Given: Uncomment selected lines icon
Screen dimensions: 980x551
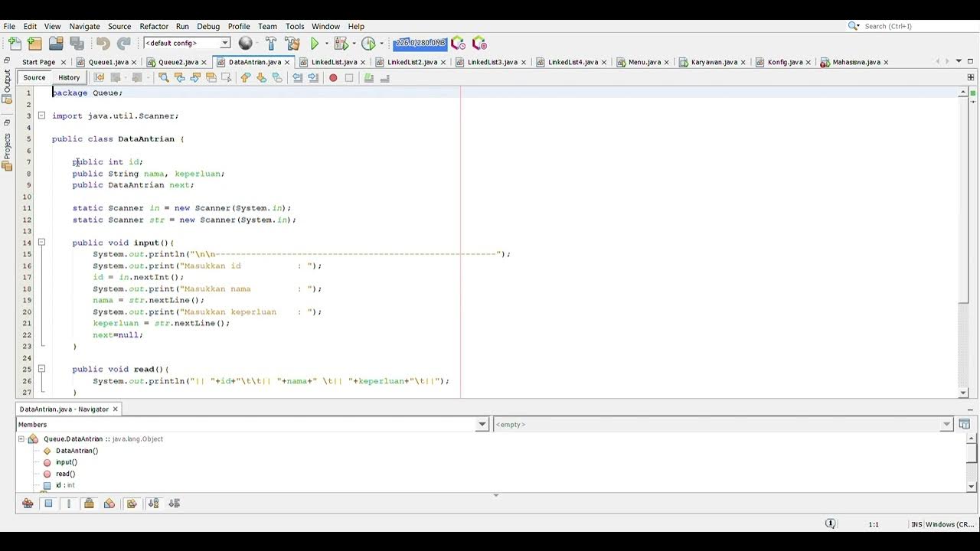Looking at the screenshot, I should coord(384,77).
